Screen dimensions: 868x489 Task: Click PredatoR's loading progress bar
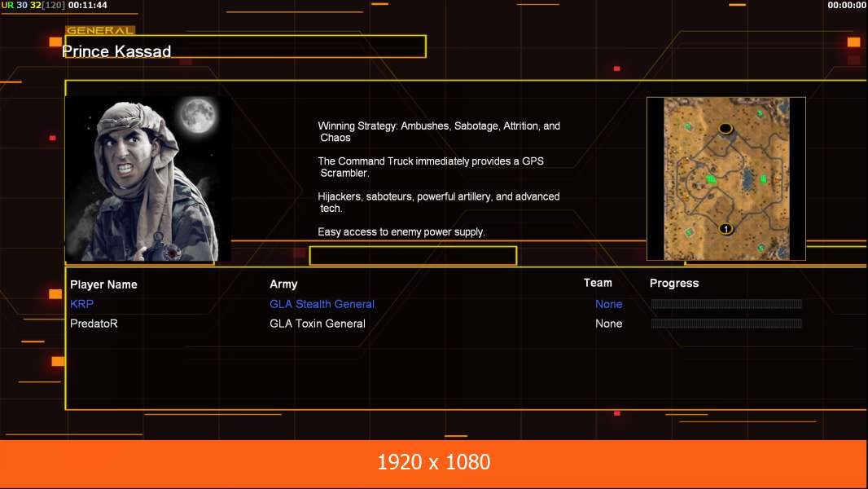point(726,324)
